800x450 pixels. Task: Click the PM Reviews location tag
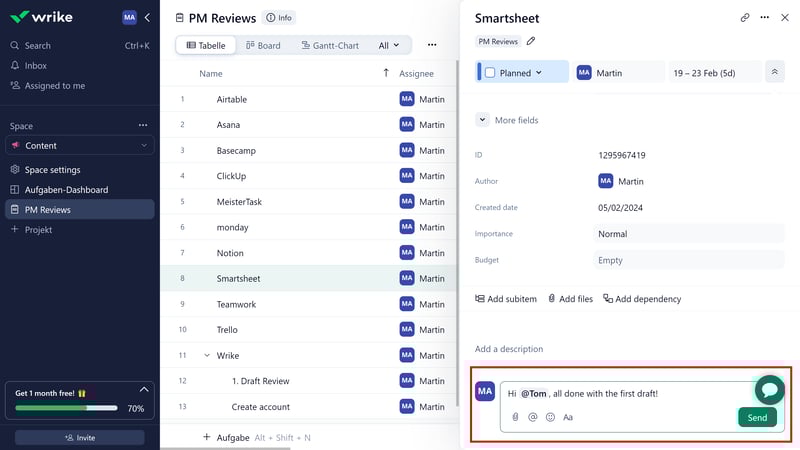coord(498,41)
